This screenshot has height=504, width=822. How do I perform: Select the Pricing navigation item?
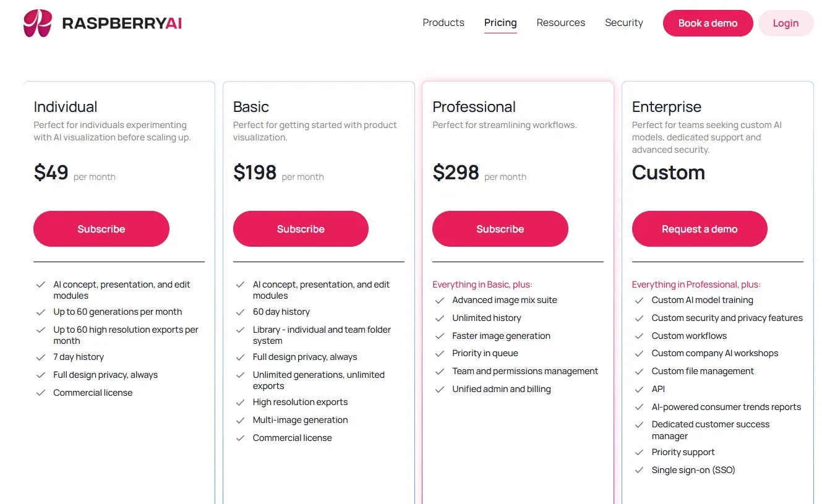tap(500, 22)
